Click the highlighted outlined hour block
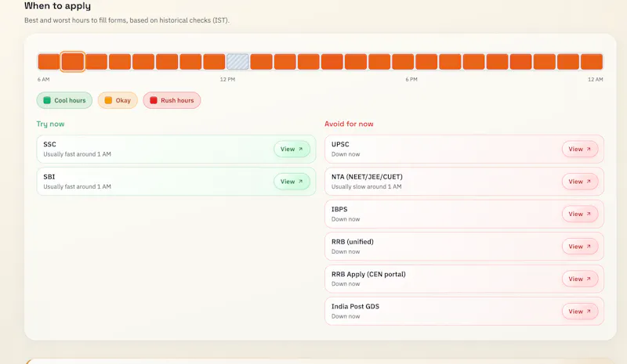 [72, 62]
